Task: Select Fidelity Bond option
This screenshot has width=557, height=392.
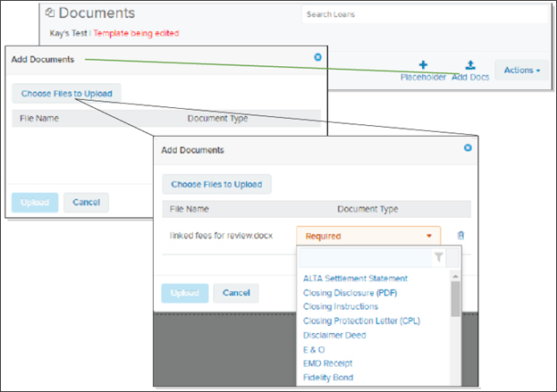Action: (328, 378)
